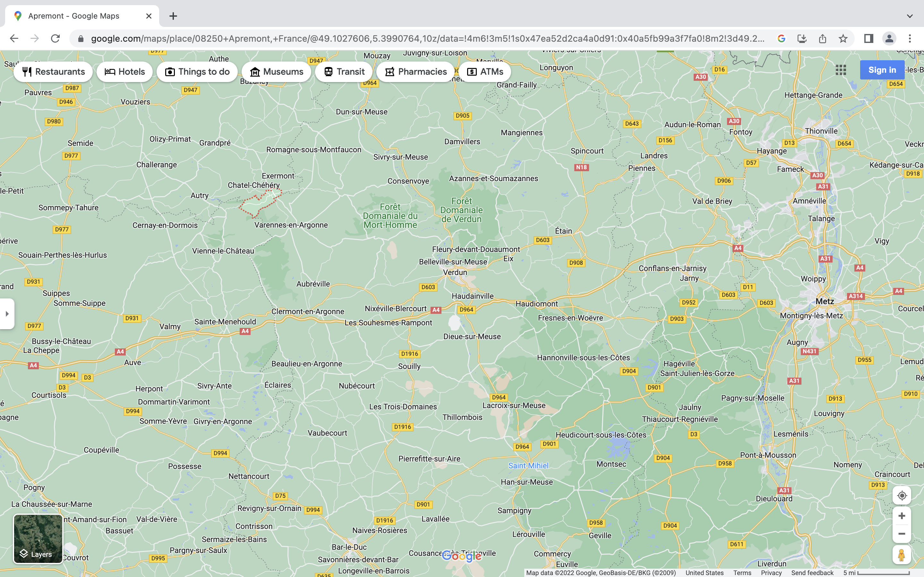Show nearby ATMs chip
Image resolution: width=924 pixels, height=577 pixels.
484,72
